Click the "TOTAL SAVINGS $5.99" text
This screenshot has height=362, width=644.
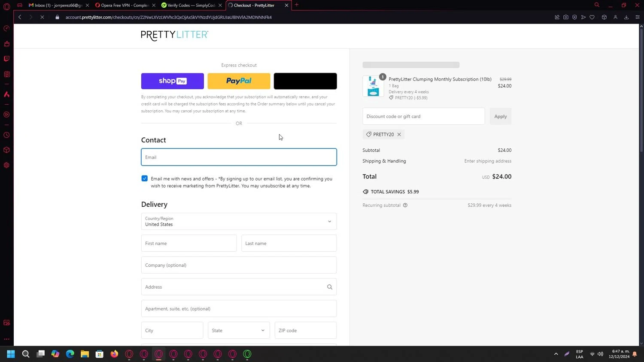[395, 192]
